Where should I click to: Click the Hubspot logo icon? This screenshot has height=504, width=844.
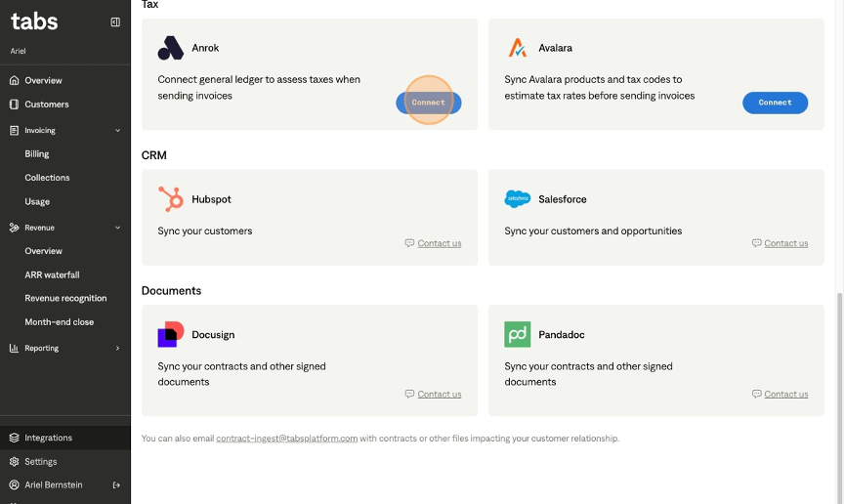coord(170,199)
